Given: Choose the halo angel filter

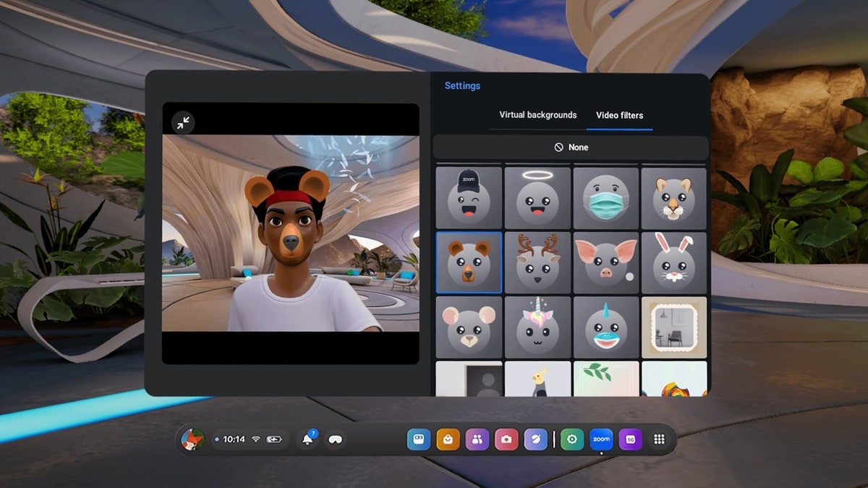Looking at the screenshot, I should [x=537, y=197].
